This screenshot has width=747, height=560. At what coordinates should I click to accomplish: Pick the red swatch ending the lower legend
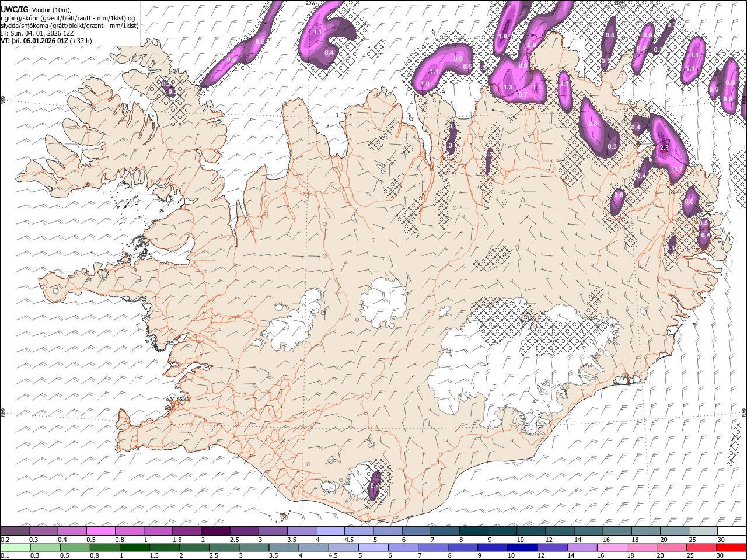click(x=731, y=547)
